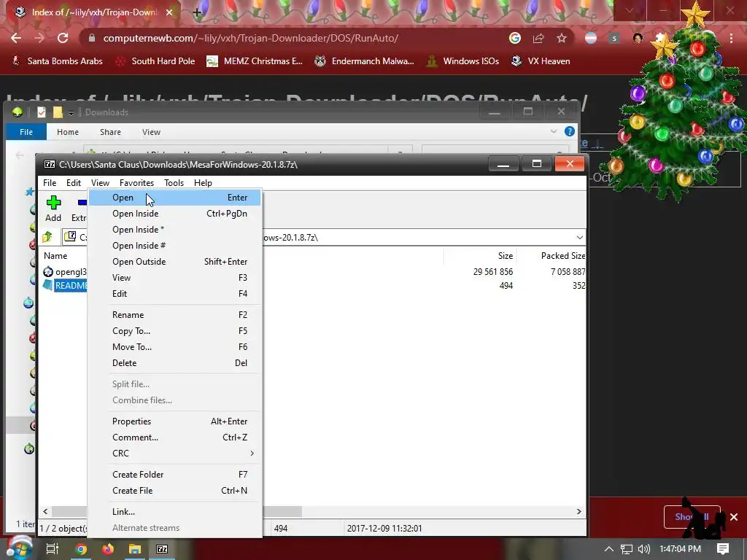Close the Index of Trojan-Downloader tab

tap(169, 12)
